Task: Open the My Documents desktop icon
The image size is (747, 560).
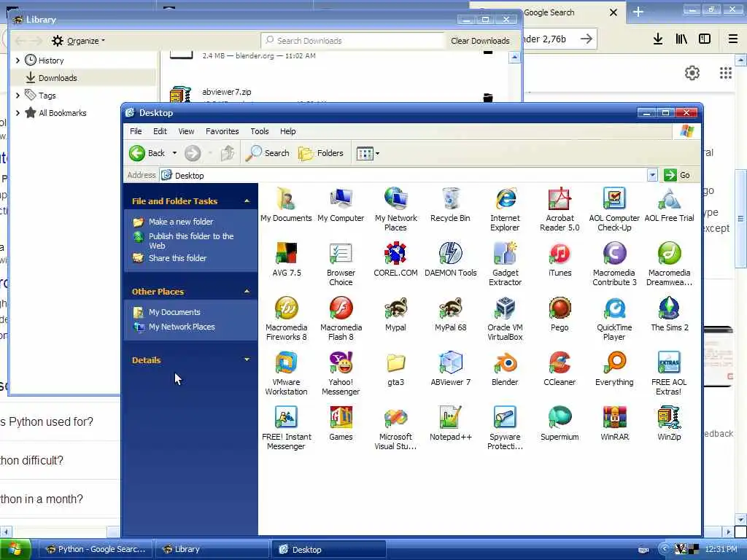Action: (x=286, y=205)
